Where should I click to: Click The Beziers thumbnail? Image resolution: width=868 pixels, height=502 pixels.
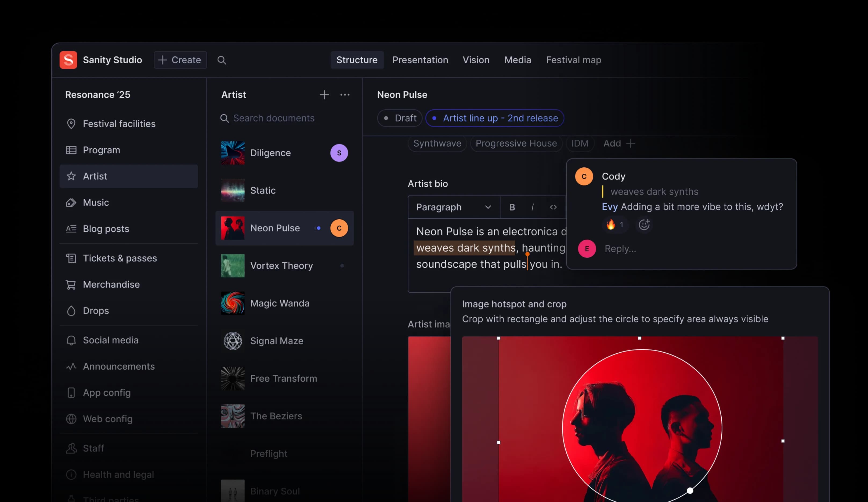(233, 416)
